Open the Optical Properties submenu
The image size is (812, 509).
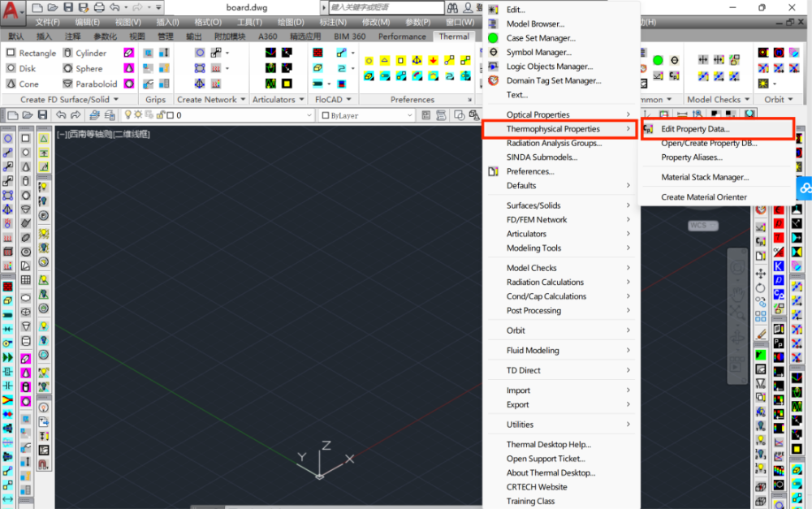tap(561, 114)
